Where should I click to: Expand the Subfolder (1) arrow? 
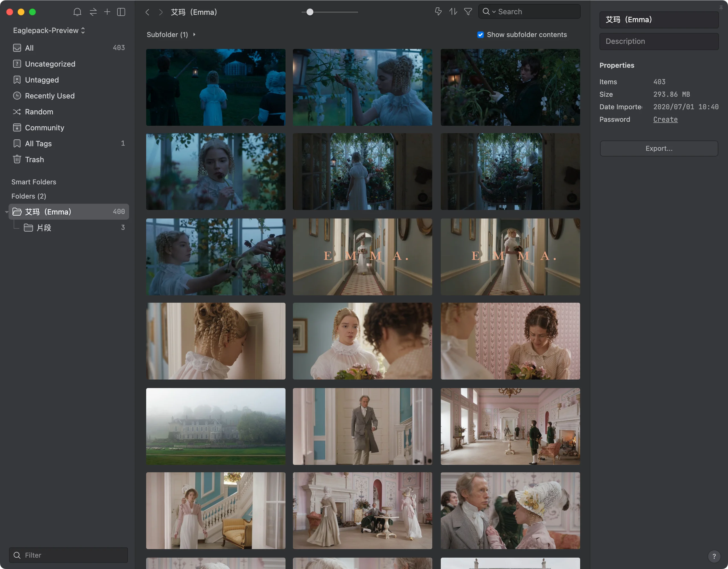194,34
